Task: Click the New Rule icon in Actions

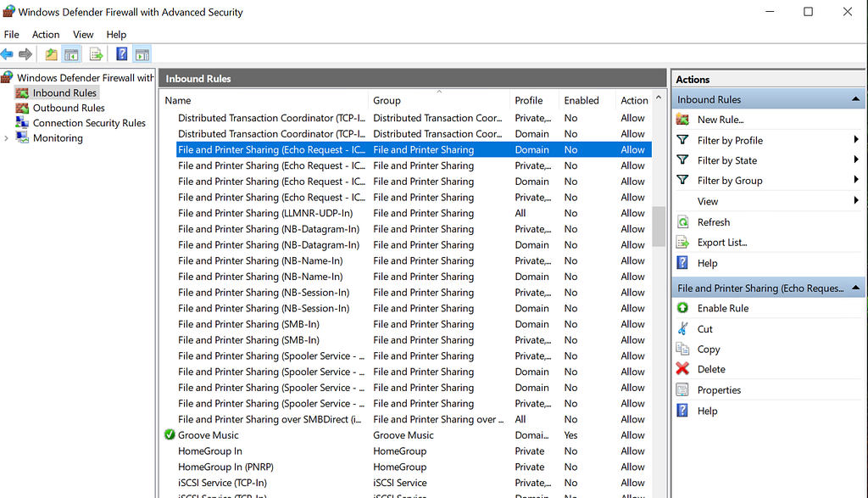Action: (x=683, y=120)
